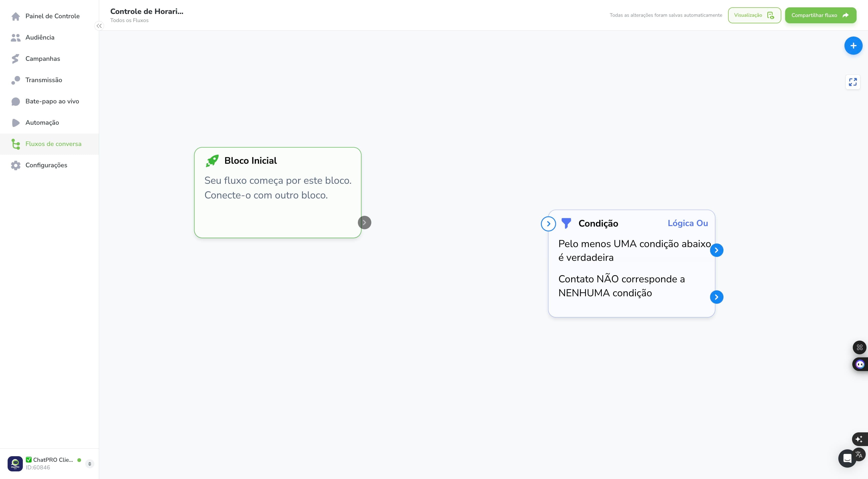Open Painel de Controle home icon
Viewport: 868px width, 479px height.
point(15,16)
